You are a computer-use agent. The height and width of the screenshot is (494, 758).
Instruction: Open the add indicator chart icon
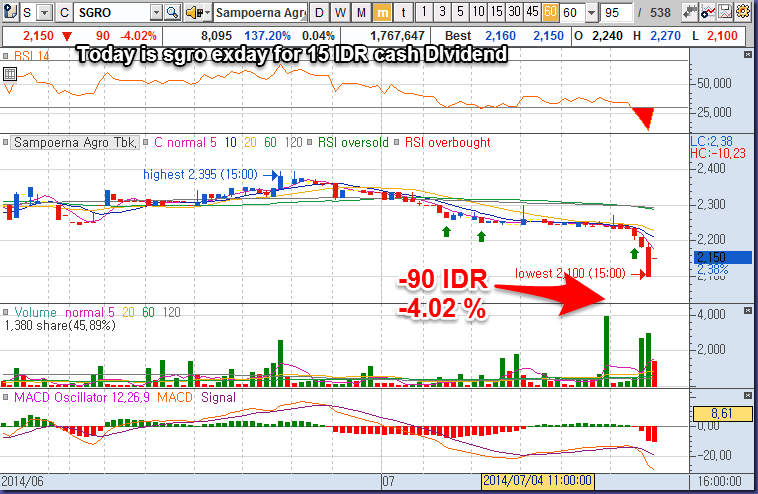[708, 13]
